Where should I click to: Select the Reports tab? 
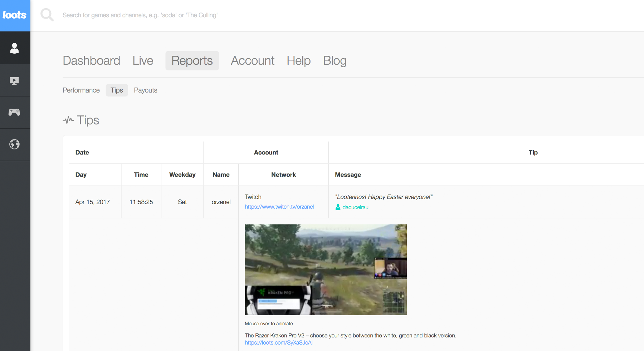pyautogui.click(x=192, y=61)
